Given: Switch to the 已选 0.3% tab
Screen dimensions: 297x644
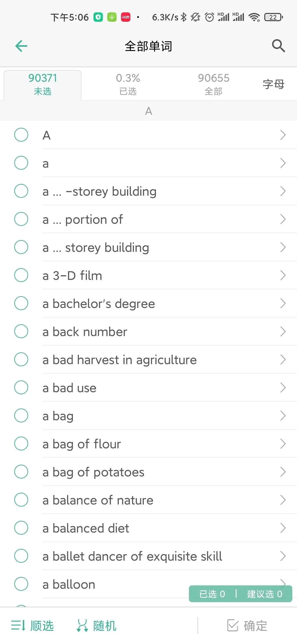Looking at the screenshot, I should pos(128,84).
